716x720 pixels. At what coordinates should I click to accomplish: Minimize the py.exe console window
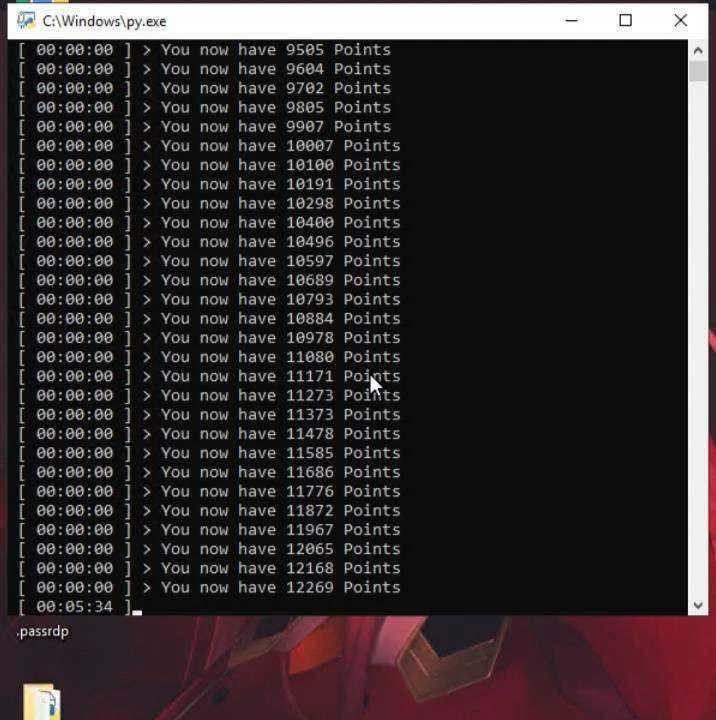[571, 21]
